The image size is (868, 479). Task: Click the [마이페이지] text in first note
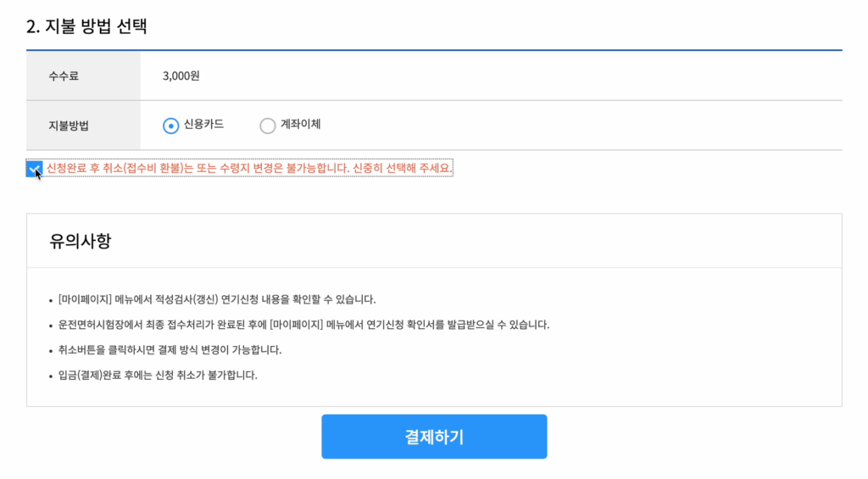click(86, 299)
